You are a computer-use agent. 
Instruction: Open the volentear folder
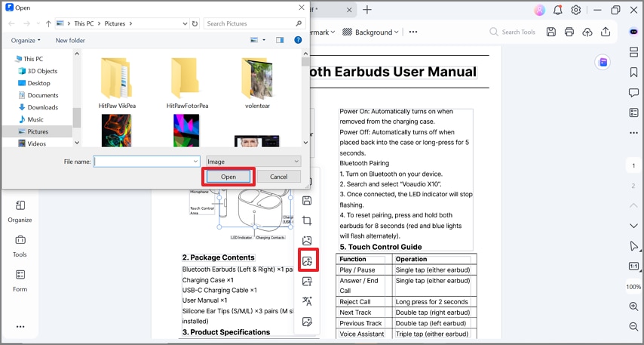tap(257, 83)
